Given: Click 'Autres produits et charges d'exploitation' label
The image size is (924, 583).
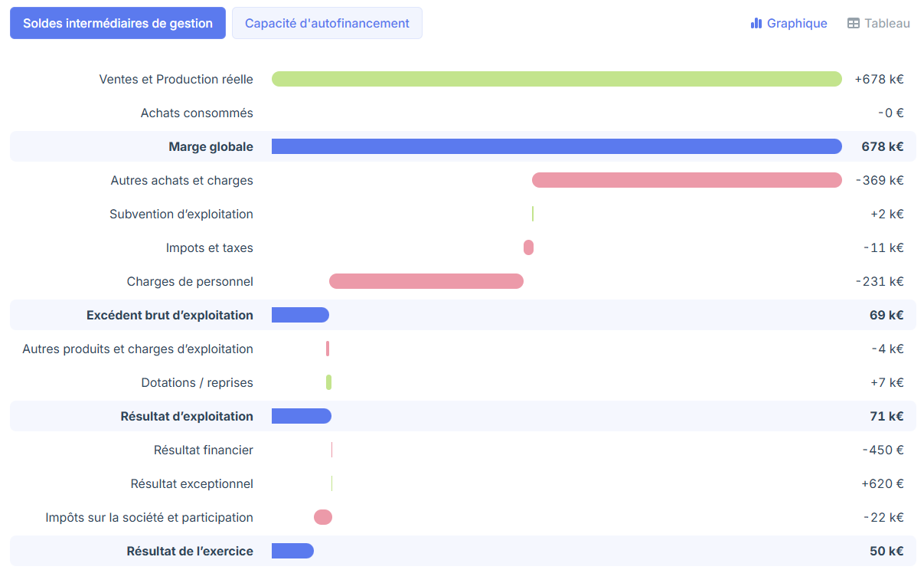Looking at the screenshot, I should click(x=138, y=349).
